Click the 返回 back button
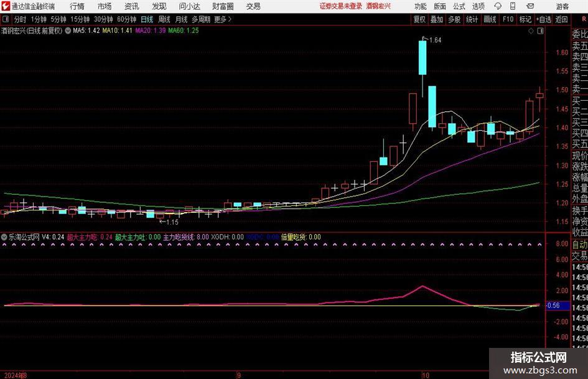The width and height of the screenshot is (588, 379). (561, 19)
